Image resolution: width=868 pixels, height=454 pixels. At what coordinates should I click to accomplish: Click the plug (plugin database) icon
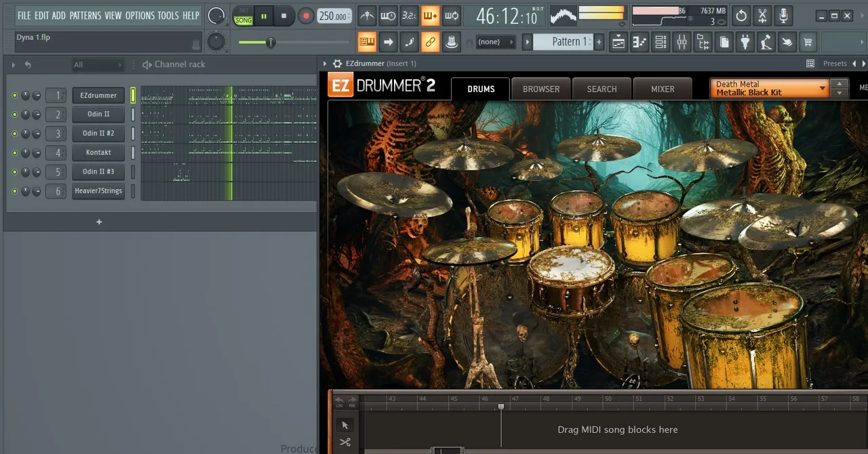tap(745, 42)
